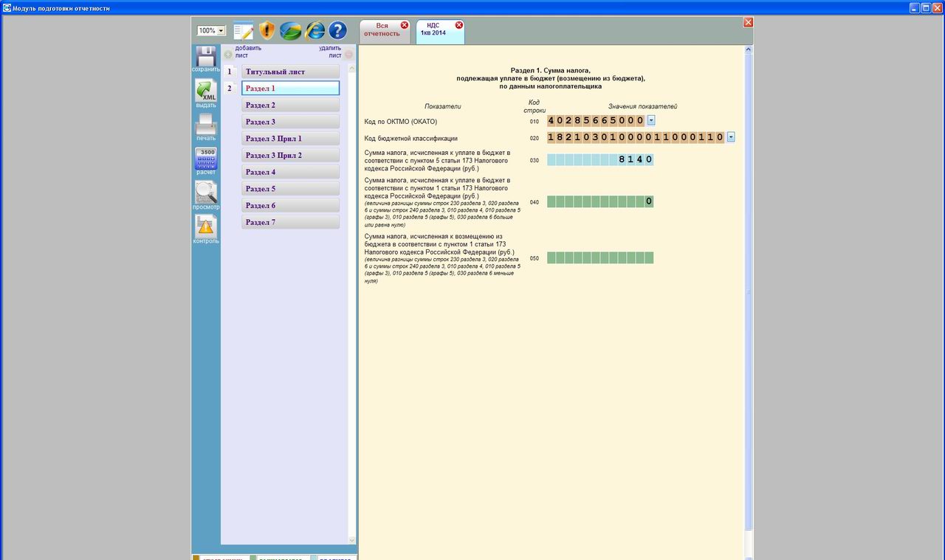Open help with the blue question mark
This screenshot has width=945, height=560.
click(x=338, y=31)
